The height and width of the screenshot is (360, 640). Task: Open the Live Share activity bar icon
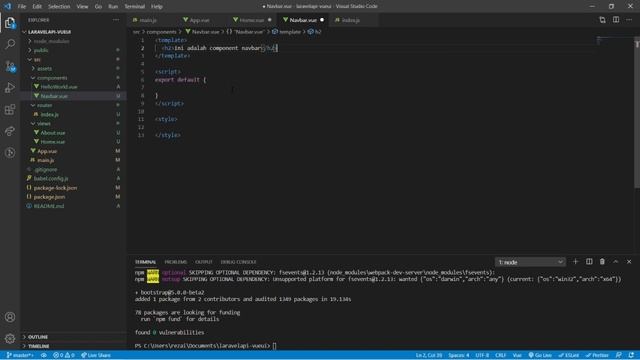pos(10,131)
